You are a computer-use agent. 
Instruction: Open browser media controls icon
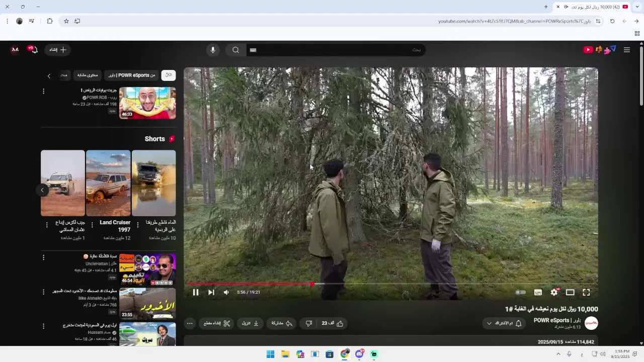coord(32,21)
